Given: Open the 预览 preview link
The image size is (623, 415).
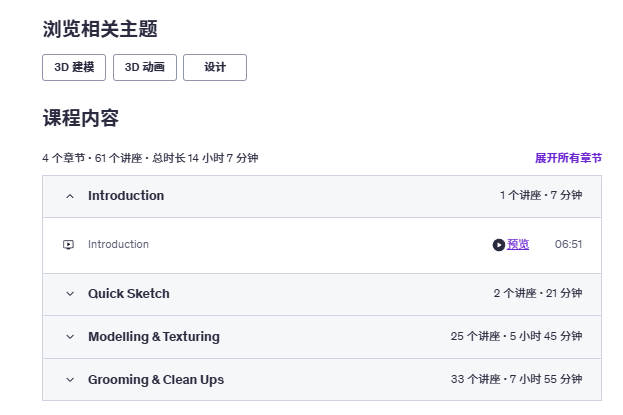Looking at the screenshot, I should point(518,244).
